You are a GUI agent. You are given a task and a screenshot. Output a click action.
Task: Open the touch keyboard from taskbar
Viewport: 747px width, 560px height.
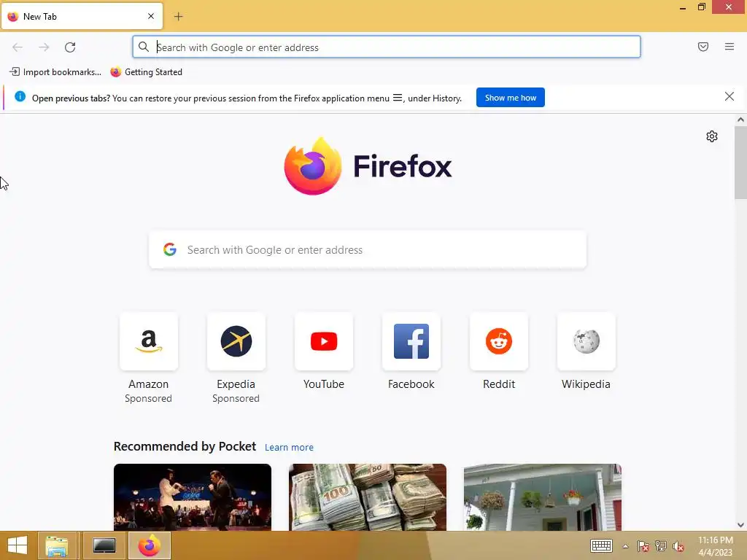click(601, 545)
